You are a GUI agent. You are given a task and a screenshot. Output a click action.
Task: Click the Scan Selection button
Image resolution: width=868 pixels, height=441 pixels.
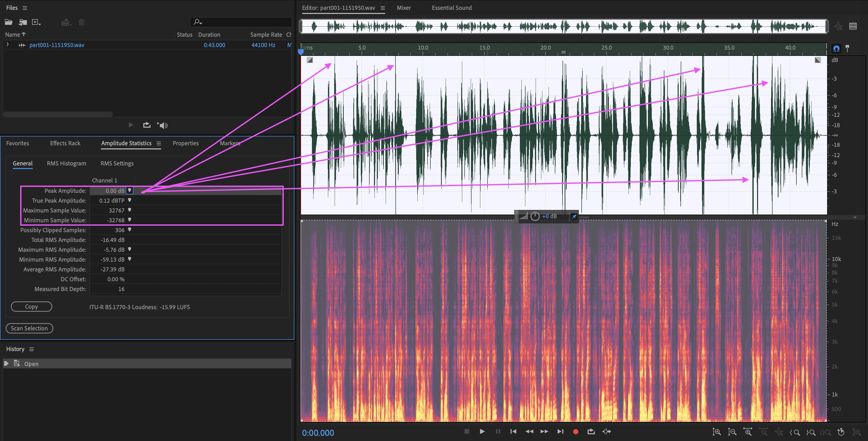[29, 328]
